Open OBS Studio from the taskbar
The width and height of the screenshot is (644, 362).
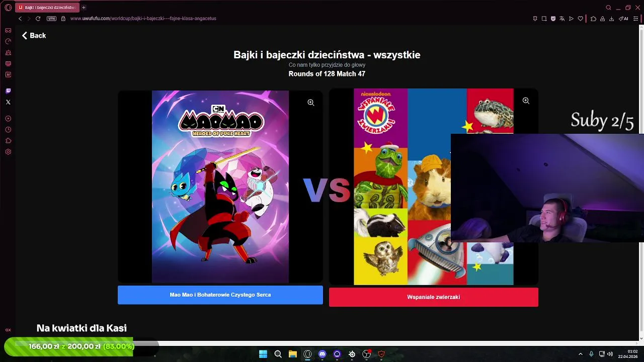pyautogui.click(x=367, y=354)
